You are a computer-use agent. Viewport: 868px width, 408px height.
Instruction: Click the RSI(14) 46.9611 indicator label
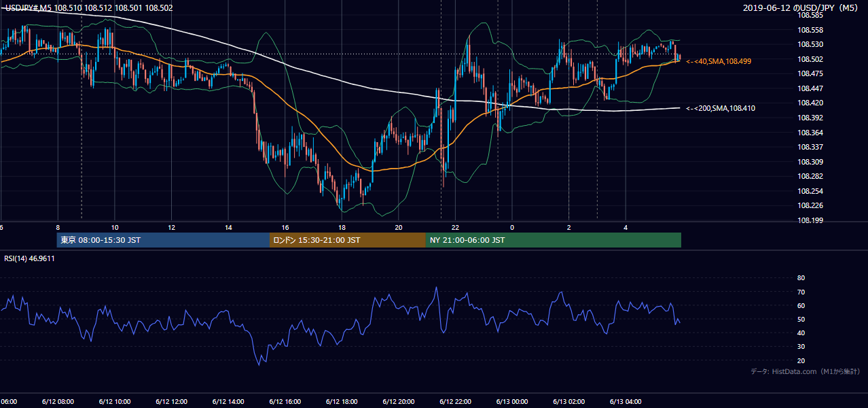(x=30, y=258)
